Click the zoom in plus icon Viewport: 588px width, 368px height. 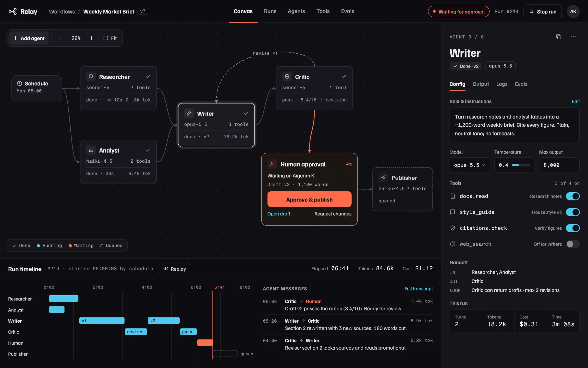click(x=91, y=38)
